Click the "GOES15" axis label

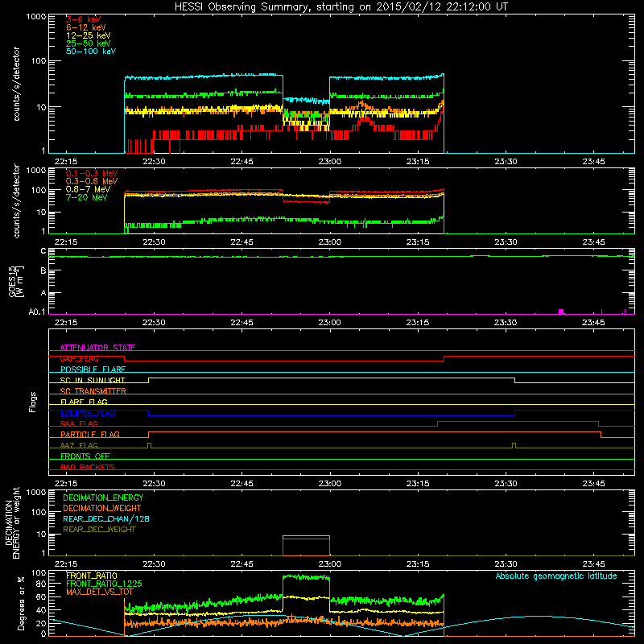(12, 282)
